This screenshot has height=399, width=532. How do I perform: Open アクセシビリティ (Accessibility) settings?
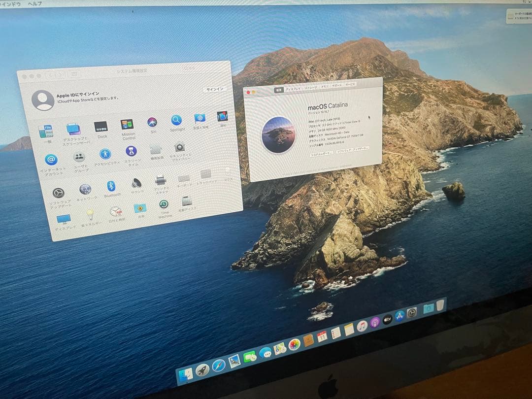tap(106, 153)
